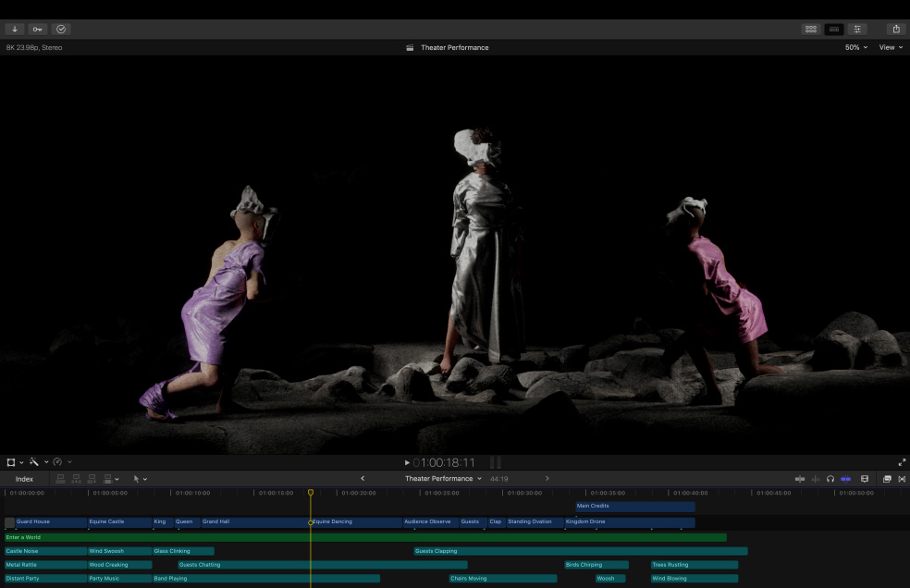Click the Share export icon
This screenshot has height=588, width=910.
click(895, 29)
